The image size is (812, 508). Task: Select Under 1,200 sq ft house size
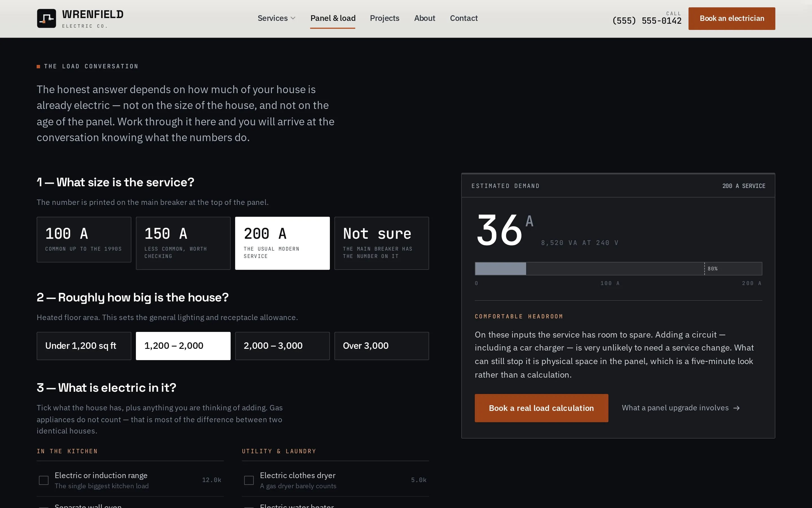point(84,346)
